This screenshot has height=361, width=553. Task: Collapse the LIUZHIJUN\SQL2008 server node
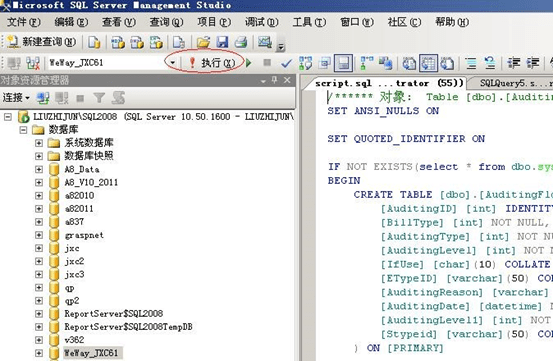[8, 117]
